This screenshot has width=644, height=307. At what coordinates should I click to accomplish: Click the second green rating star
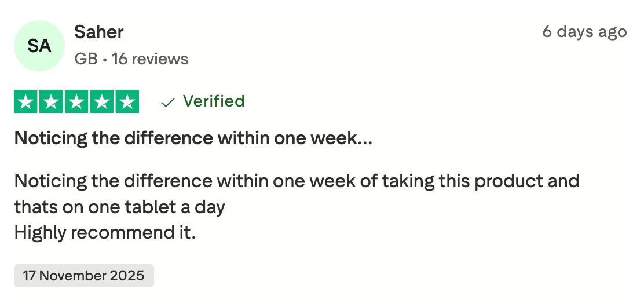point(51,101)
